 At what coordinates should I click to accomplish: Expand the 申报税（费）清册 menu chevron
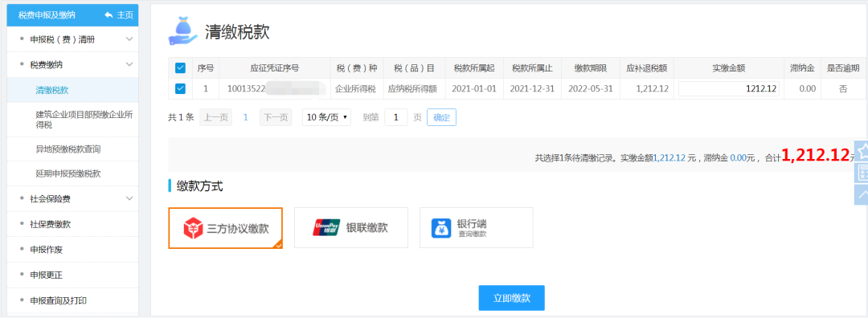[x=129, y=39]
